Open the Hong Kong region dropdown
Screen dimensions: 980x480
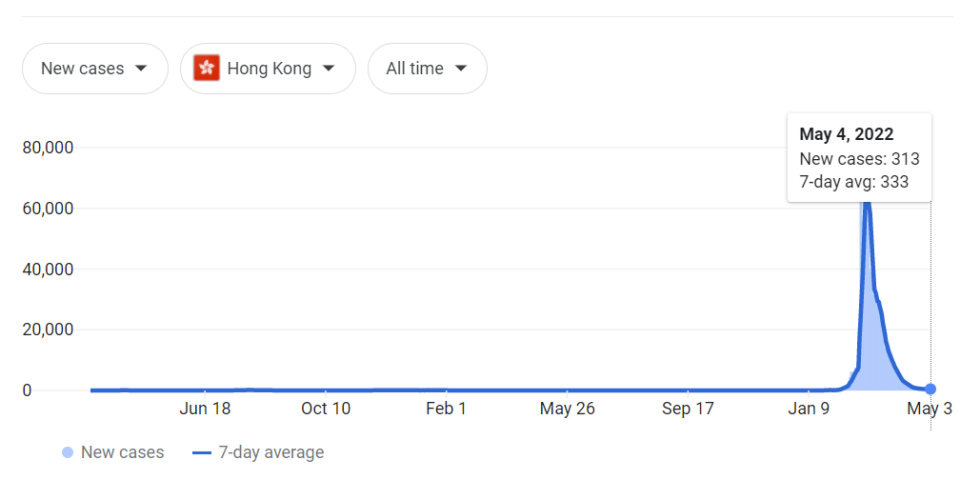point(267,69)
